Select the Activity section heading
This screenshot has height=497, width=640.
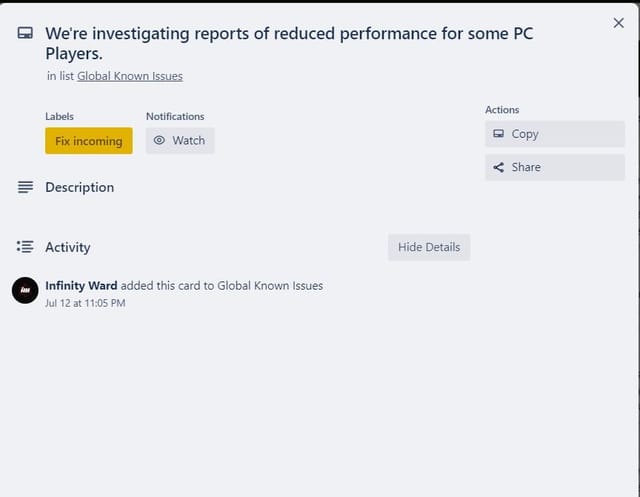point(67,247)
